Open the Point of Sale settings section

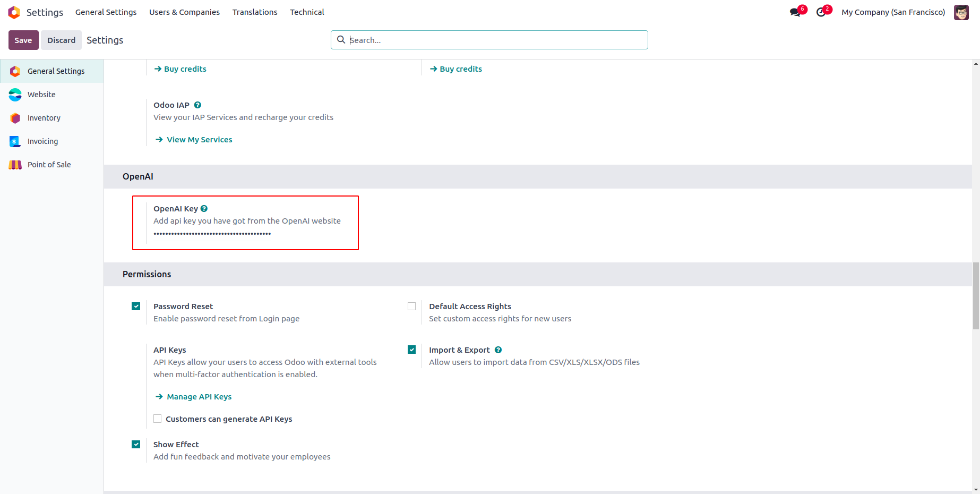(x=49, y=165)
